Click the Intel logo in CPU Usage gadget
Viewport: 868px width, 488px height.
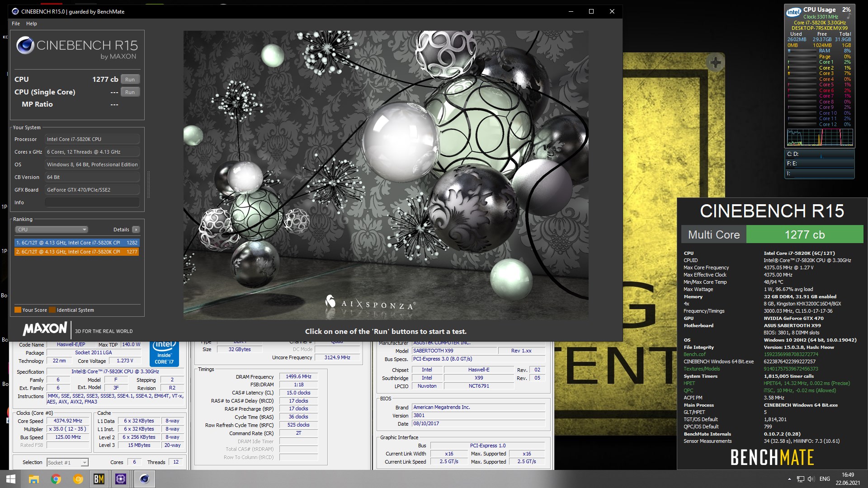(x=793, y=12)
